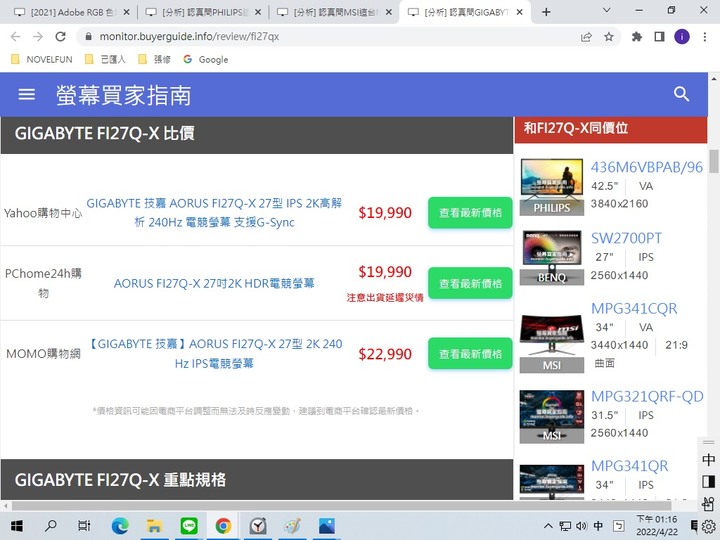Image resolution: width=720 pixels, height=540 pixels.
Task: Open taskbar clock showing 下午 01:16
Action: [x=657, y=525]
